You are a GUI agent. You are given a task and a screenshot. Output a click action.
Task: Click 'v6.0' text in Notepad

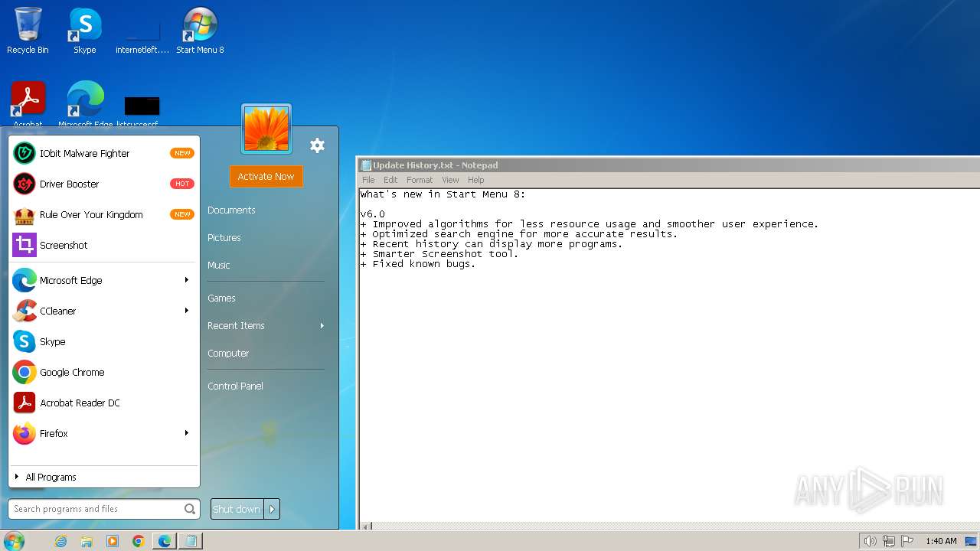tap(373, 214)
